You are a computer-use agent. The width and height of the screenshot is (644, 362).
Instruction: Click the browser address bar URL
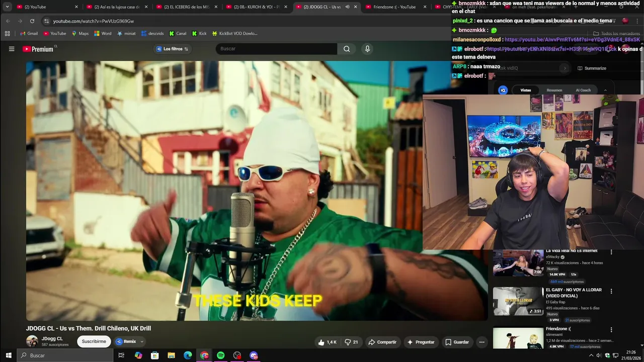tap(94, 21)
